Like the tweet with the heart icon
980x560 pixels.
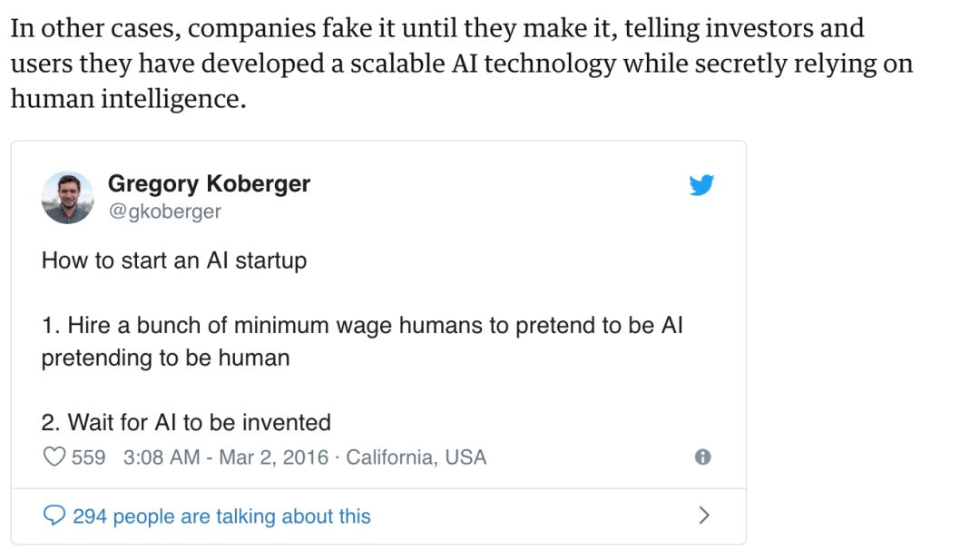(54, 457)
